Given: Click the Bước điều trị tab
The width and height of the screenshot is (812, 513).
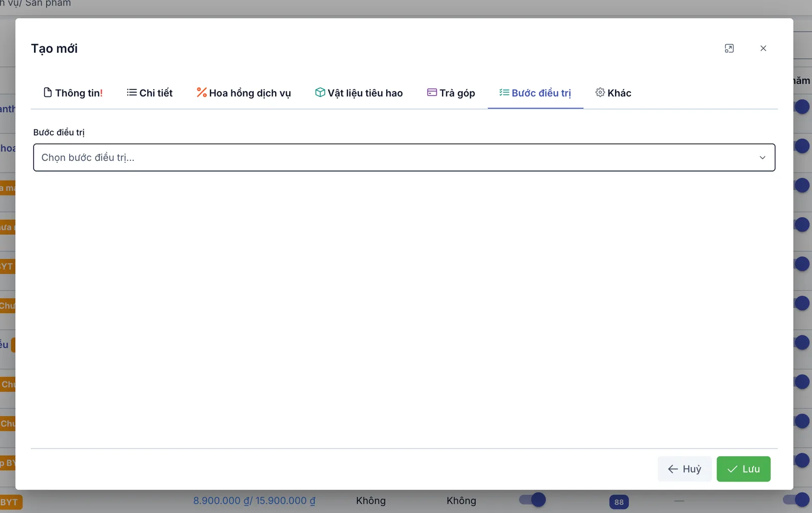Looking at the screenshot, I should [x=535, y=93].
